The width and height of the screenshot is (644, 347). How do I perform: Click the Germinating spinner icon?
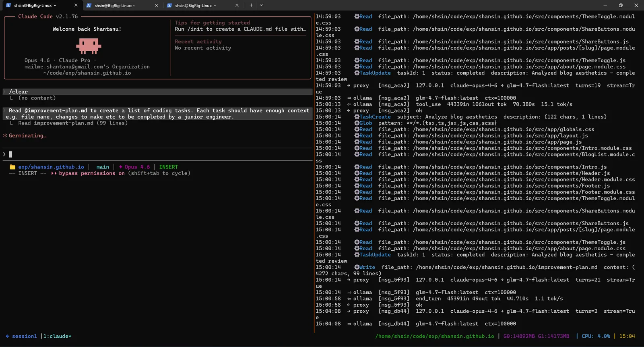[5, 136]
